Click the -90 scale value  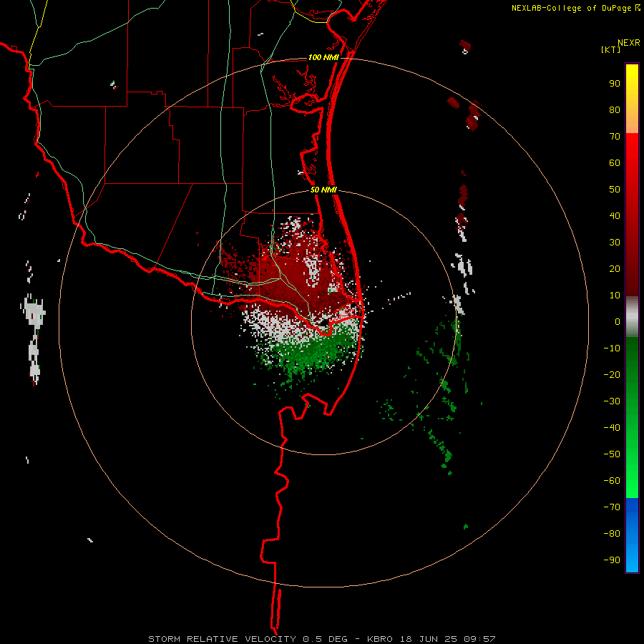click(x=612, y=560)
